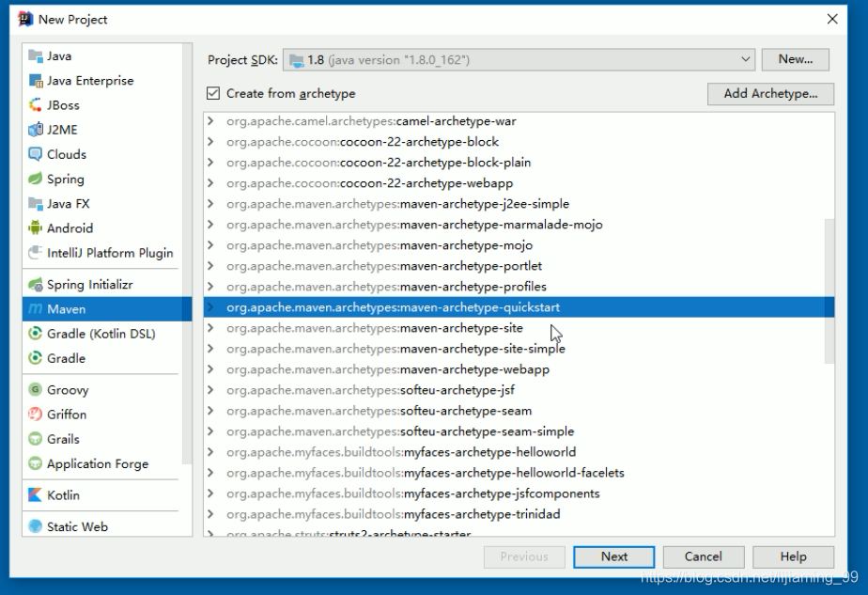Click the J2ME icon

[x=36, y=130]
